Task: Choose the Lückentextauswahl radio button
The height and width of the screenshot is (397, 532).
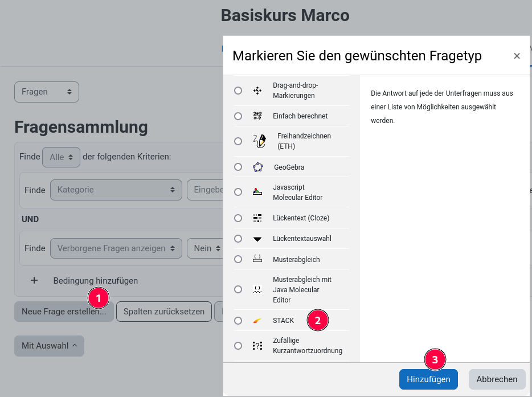Action: tap(238, 238)
